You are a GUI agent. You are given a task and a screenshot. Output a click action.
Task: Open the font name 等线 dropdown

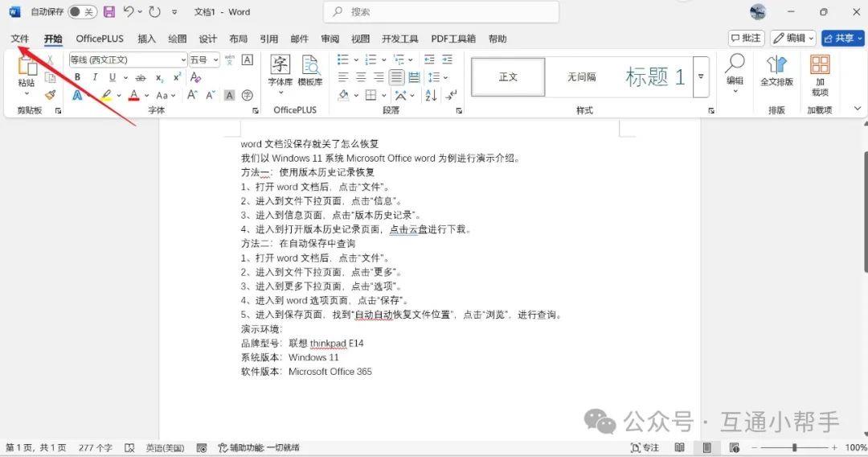coord(184,60)
